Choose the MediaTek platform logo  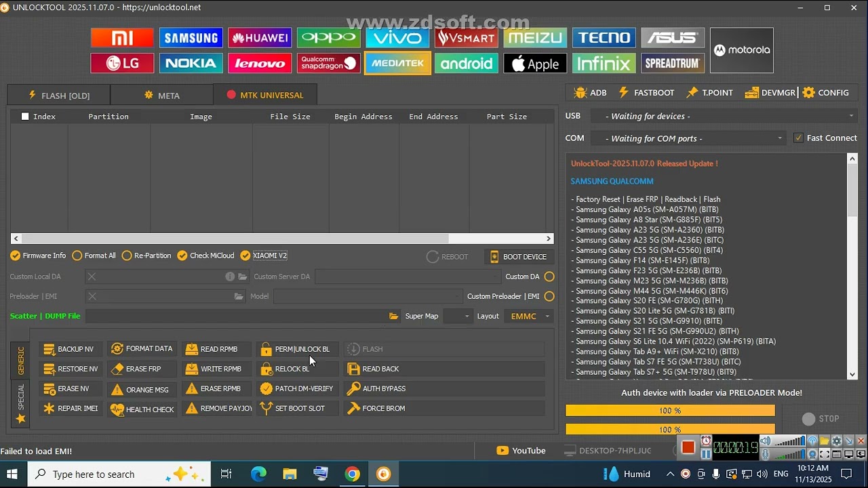tap(397, 63)
